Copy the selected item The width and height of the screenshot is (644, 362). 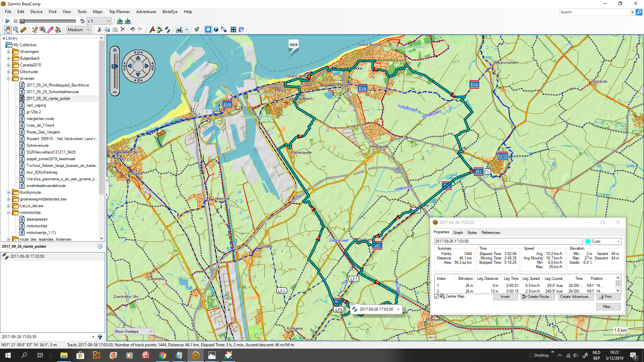107,30
